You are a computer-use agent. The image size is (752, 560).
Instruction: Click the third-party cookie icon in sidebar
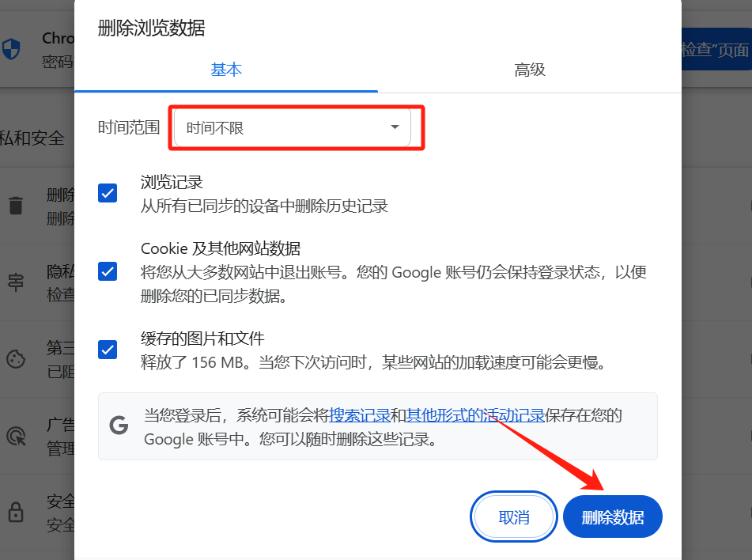pos(16,359)
